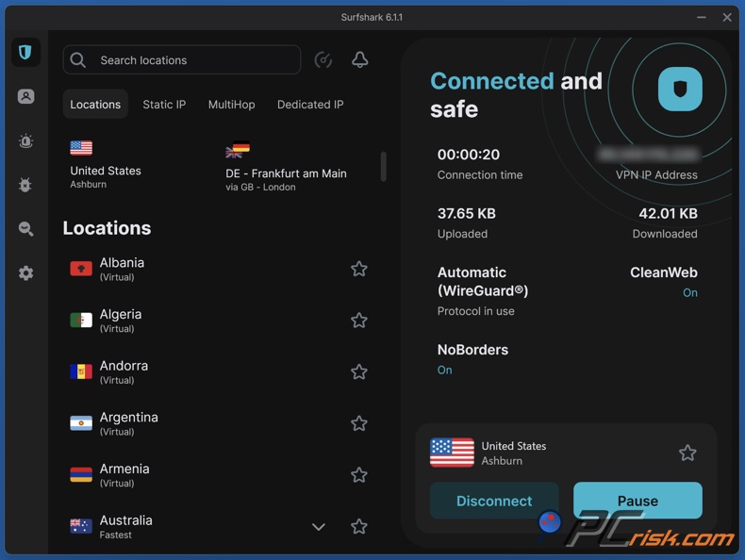Image resolution: width=745 pixels, height=560 pixels.
Task: Open the Antivirus bug icon in sidebar
Action: 25,185
